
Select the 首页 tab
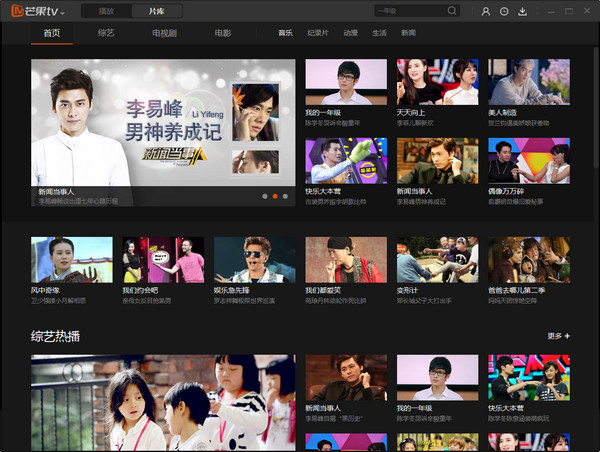click(x=51, y=33)
